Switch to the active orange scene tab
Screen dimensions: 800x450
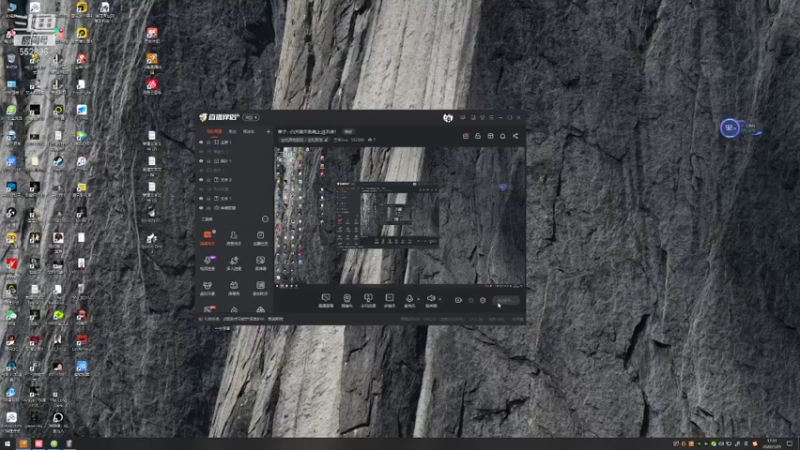[x=214, y=132]
